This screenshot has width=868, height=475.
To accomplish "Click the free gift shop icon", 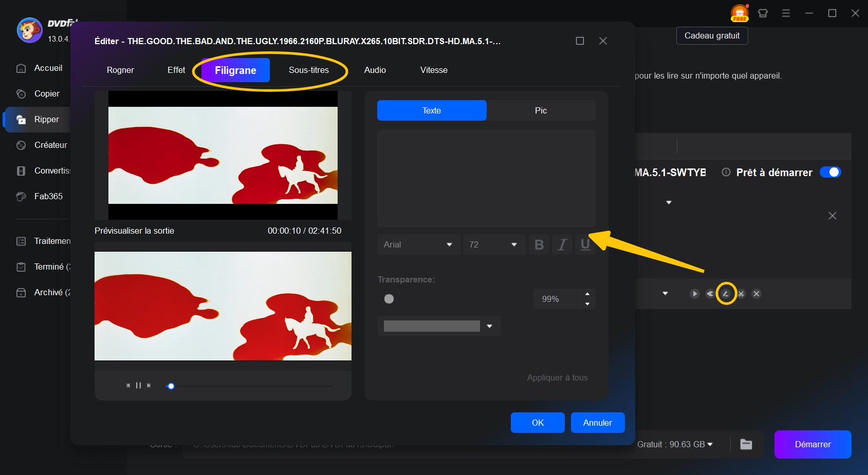I will pos(740,13).
